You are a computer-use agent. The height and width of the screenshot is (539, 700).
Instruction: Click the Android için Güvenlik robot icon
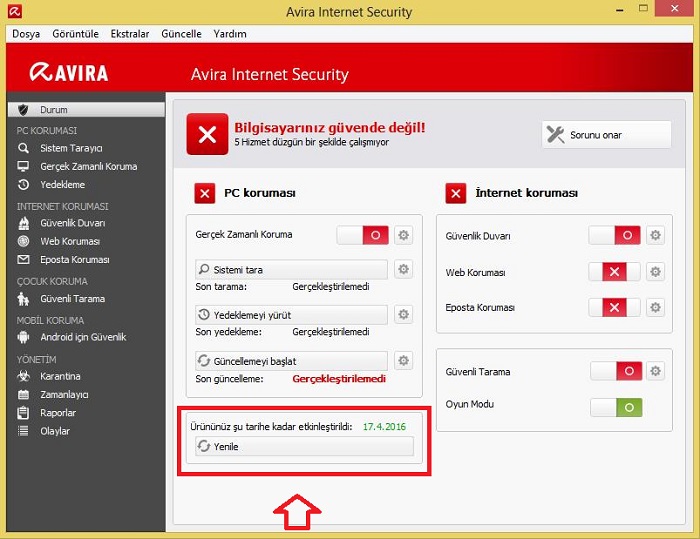[x=23, y=337]
